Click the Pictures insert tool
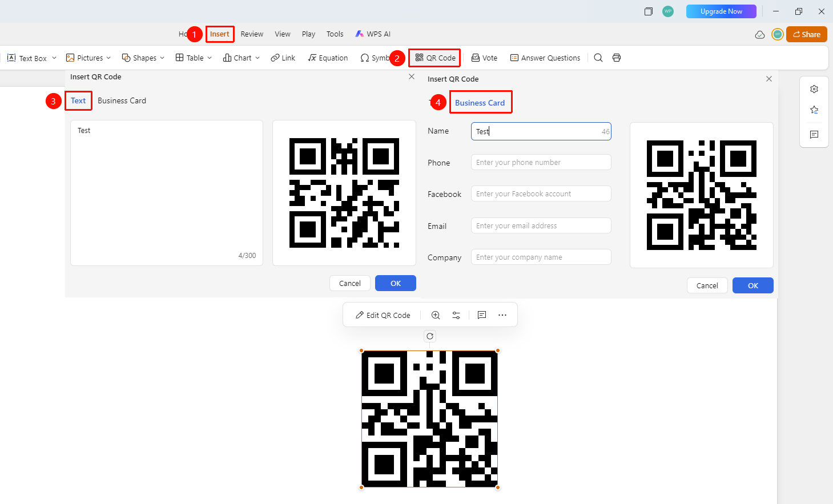833x504 pixels. [x=84, y=58]
